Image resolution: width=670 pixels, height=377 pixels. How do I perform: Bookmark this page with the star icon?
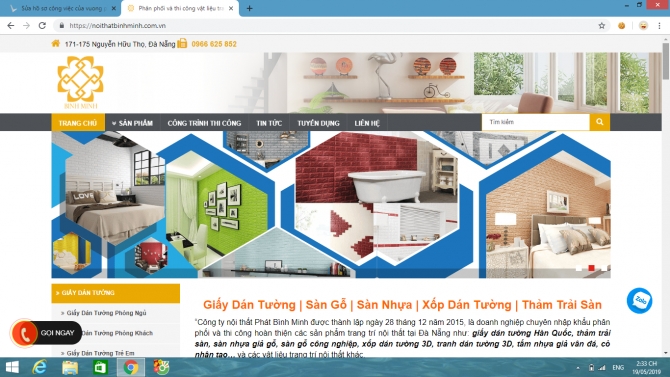click(602, 26)
